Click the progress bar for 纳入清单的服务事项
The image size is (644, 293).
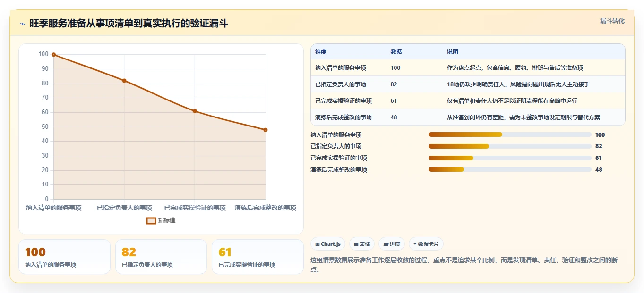(x=510, y=134)
